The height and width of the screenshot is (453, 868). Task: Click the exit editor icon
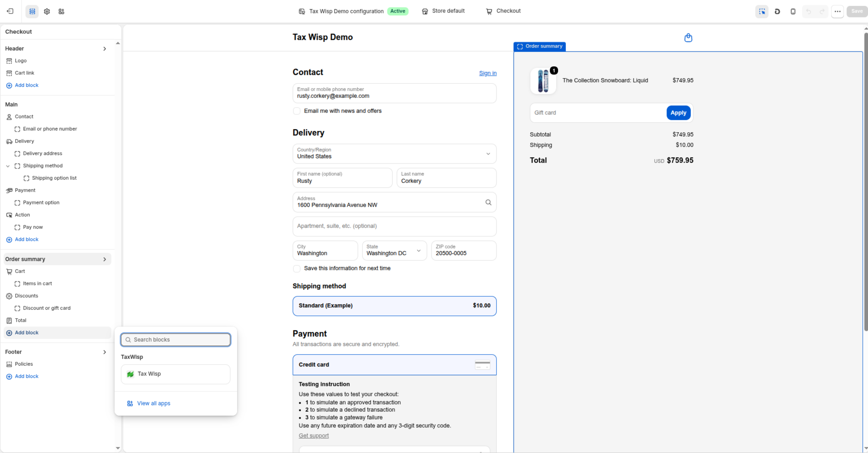(10, 11)
